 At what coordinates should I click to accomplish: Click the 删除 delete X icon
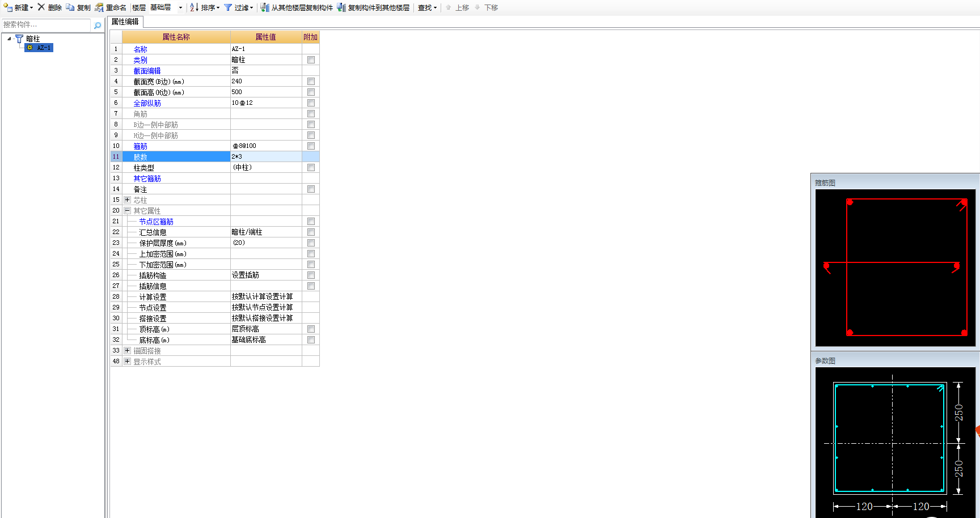click(x=41, y=7)
